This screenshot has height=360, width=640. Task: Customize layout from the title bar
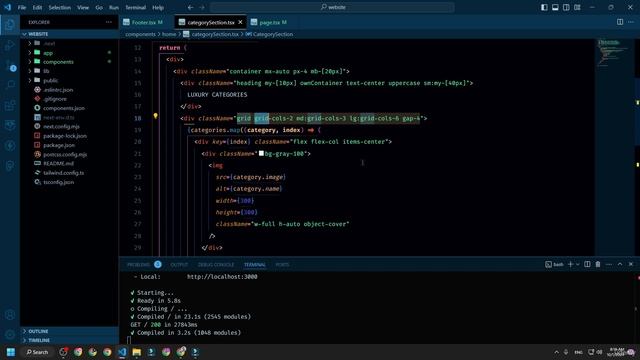[x=577, y=7]
